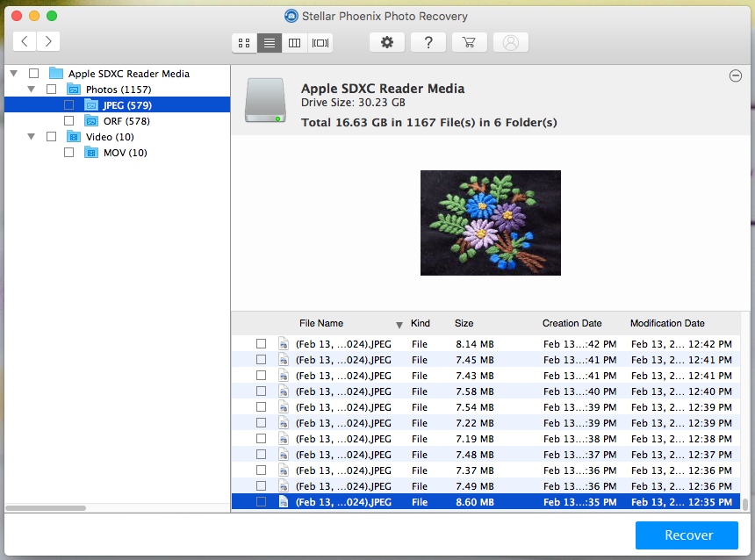Select the MOV (10) folder
Image resolution: width=755 pixels, height=560 pixels.
coord(125,153)
